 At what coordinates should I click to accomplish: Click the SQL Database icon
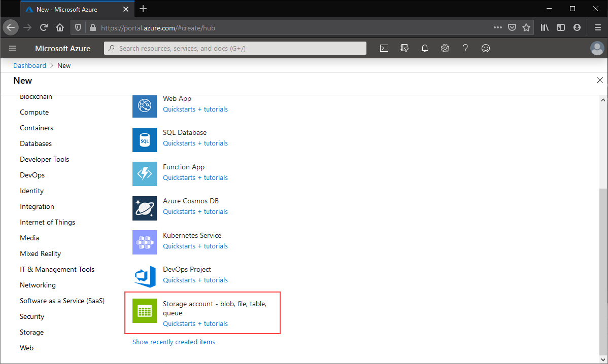click(145, 140)
